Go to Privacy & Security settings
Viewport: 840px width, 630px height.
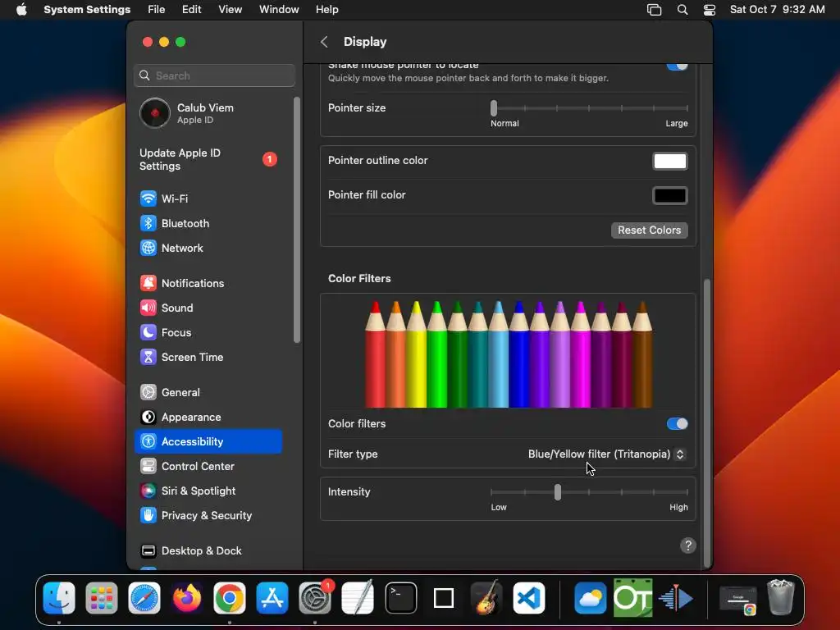coord(208,516)
